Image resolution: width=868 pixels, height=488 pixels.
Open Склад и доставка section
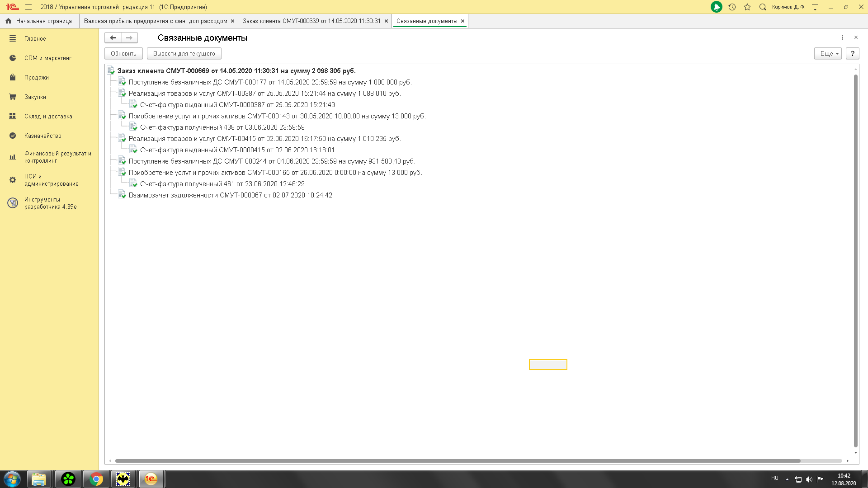pos(48,117)
